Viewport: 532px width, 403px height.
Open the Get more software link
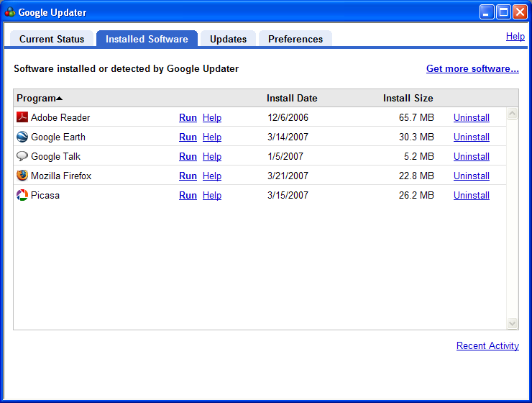(x=472, y=68)
